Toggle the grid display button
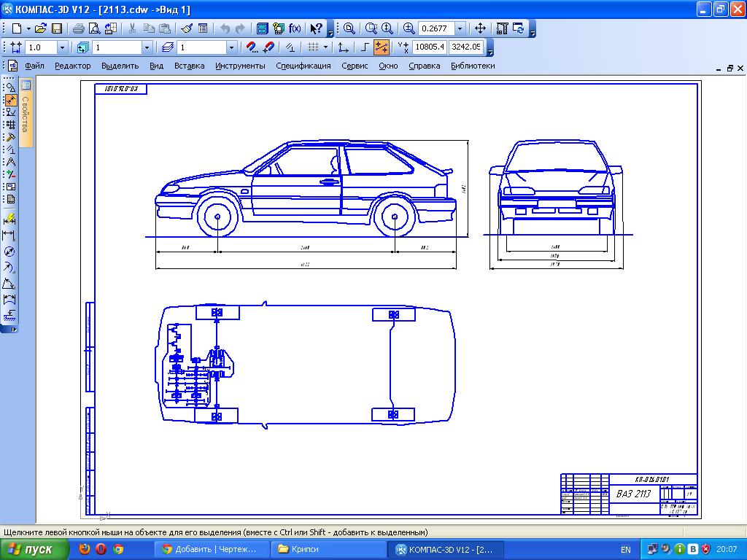Screen dimensions: 747x560 click(x=312, y=47)
